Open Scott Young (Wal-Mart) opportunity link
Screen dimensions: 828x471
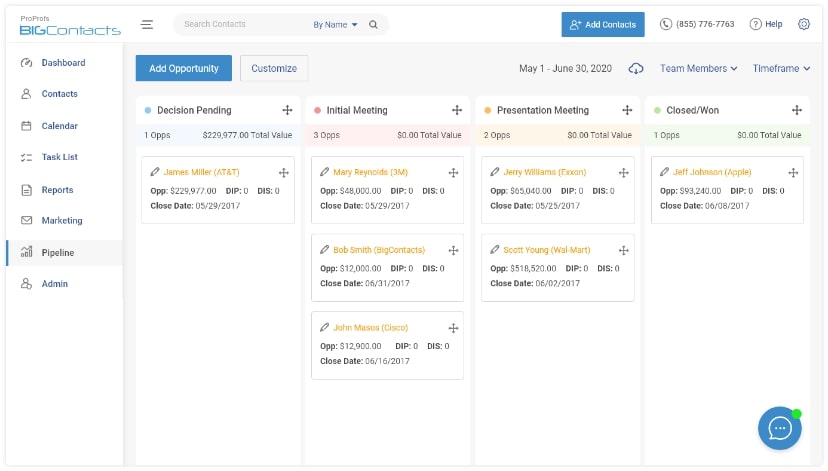(x=547, y=250)
